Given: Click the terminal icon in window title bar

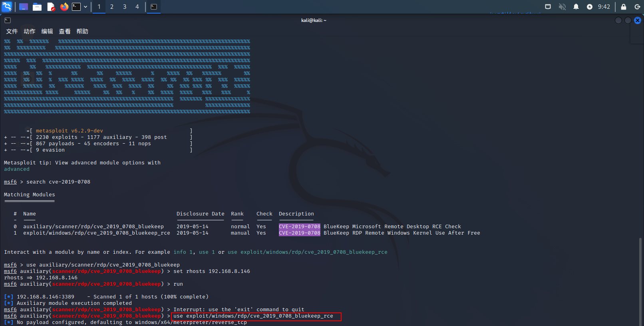Looking at the screenshot, I should click(8, 20).
